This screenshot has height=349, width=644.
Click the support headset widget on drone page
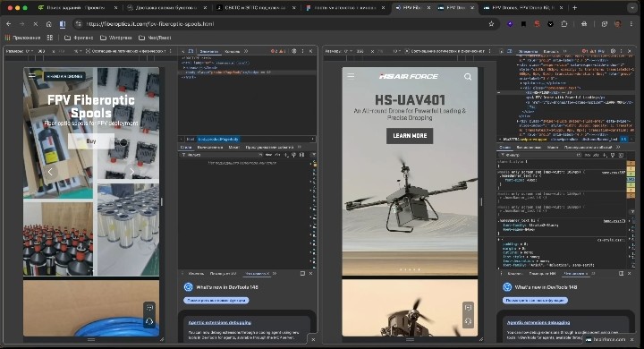pos(468,321)
